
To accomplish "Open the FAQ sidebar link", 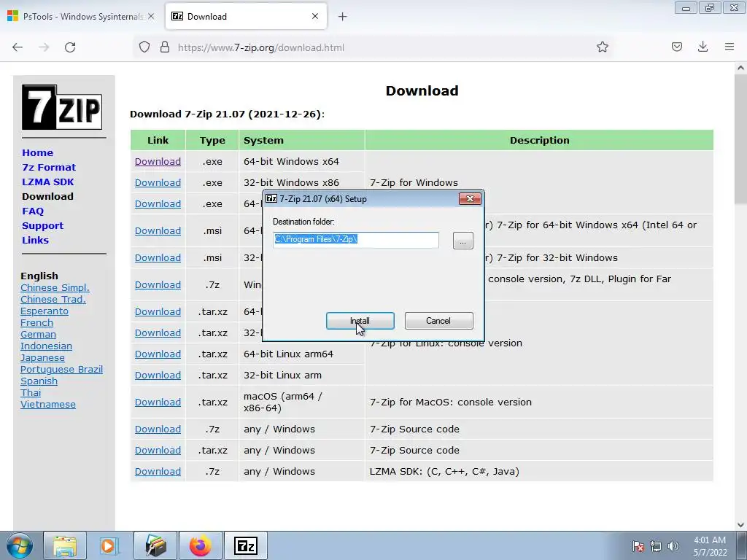I will [x=33, y=211].
